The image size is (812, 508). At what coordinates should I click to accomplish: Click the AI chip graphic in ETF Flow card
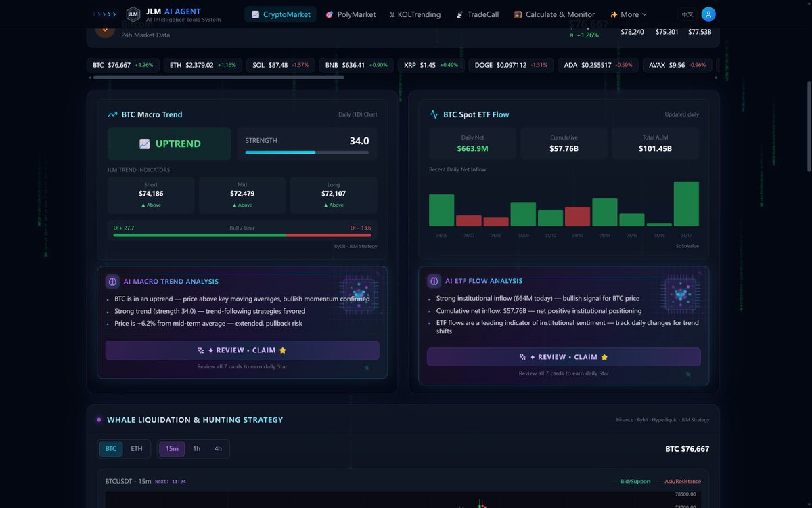pos(680,295)
